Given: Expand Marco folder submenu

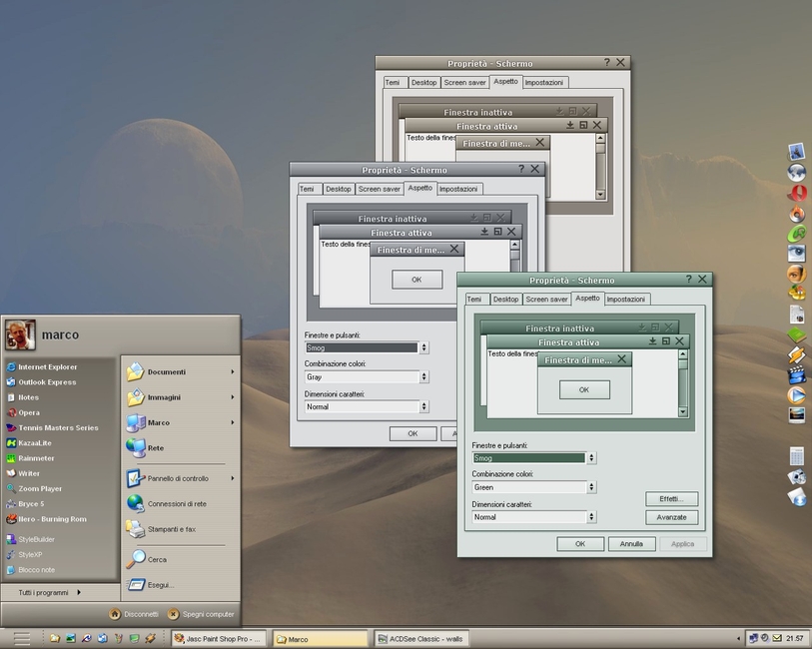Looking at the screenshot, I should (233, 422).
